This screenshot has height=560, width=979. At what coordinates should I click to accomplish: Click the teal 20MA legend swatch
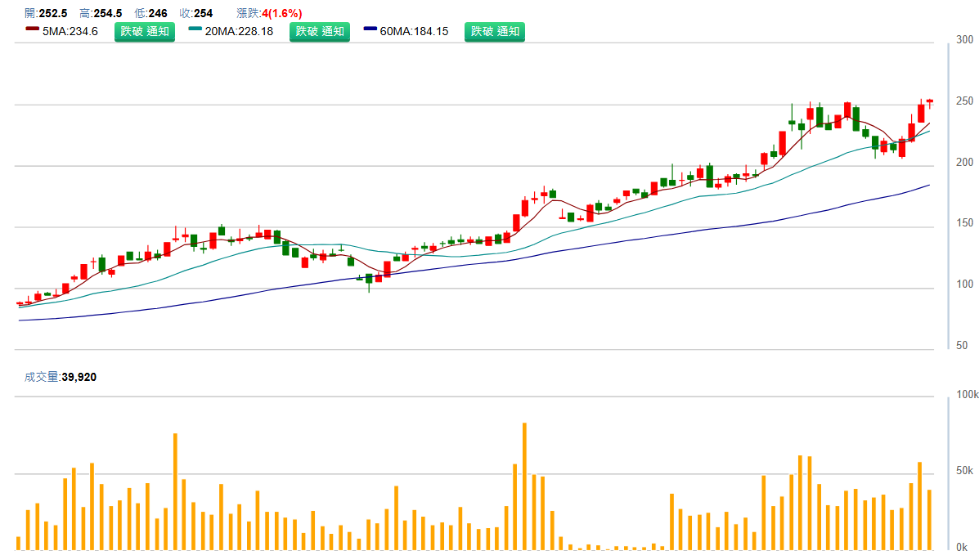click(195, 29)
